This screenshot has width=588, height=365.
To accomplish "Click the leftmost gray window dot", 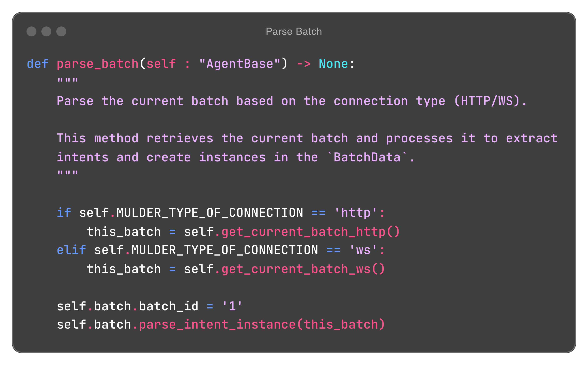I will 31,32.
